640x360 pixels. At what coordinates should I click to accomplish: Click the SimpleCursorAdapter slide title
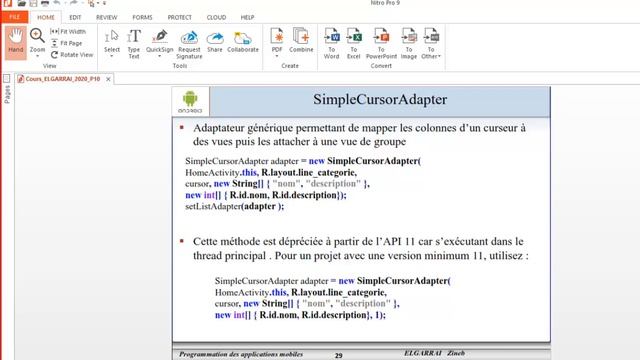[380, 100]
